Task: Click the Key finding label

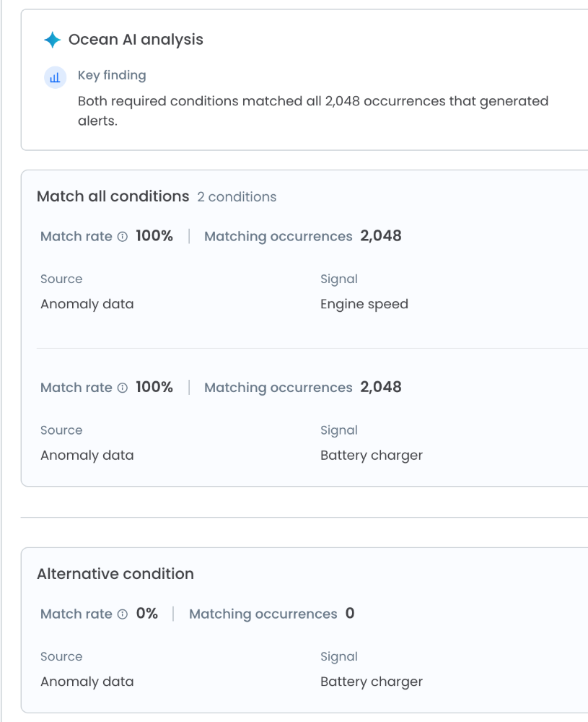Action: tap(112, 75)
